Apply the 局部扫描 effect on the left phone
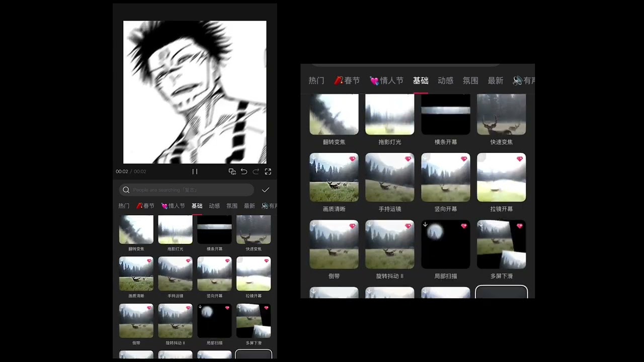The width and height of the screenshot is (644, 362). point(214,321)
